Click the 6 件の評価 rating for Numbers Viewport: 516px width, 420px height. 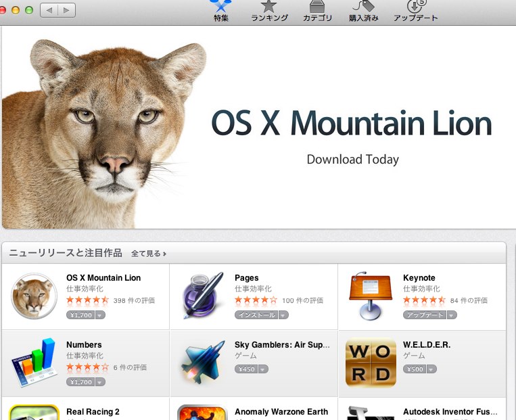click(x=130, y=367)
